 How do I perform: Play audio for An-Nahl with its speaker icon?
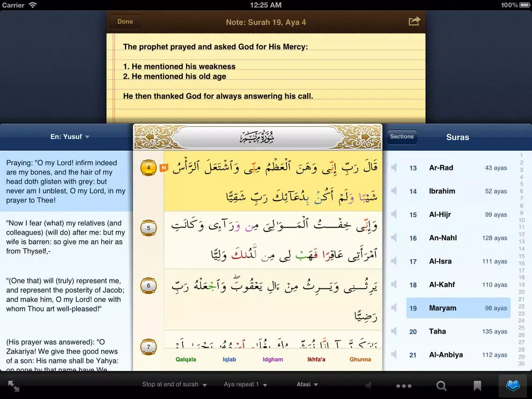(393, 237)
